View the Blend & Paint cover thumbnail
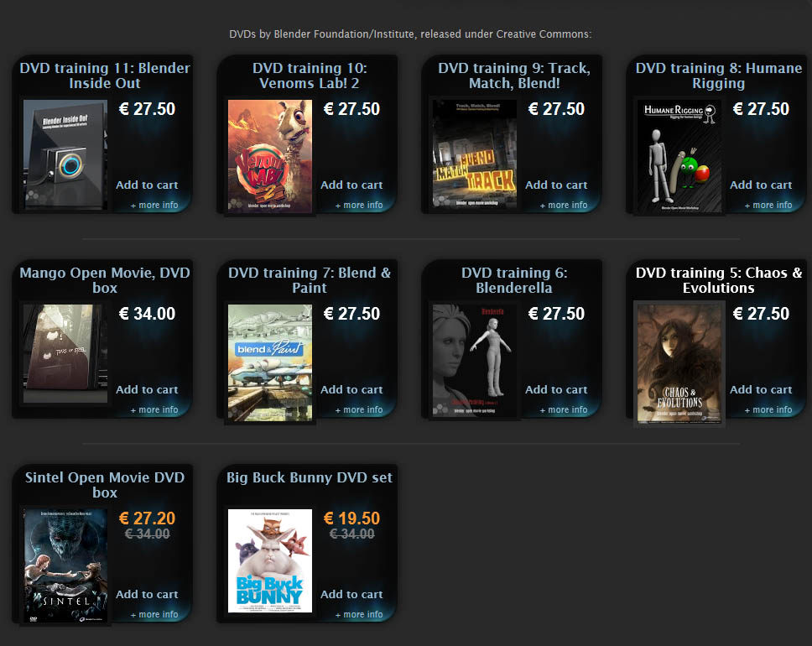812x646 pixels. tap(270, 362)
